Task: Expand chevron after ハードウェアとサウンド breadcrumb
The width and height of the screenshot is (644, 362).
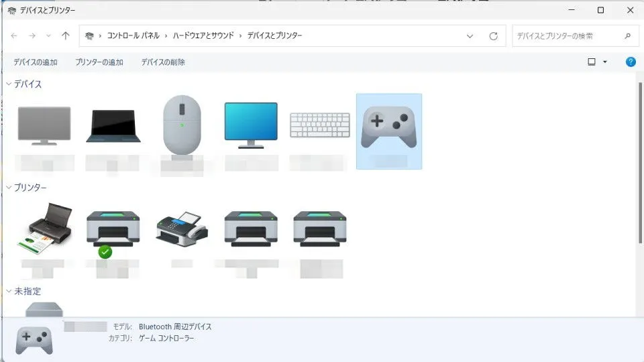Action: (240, 36)
